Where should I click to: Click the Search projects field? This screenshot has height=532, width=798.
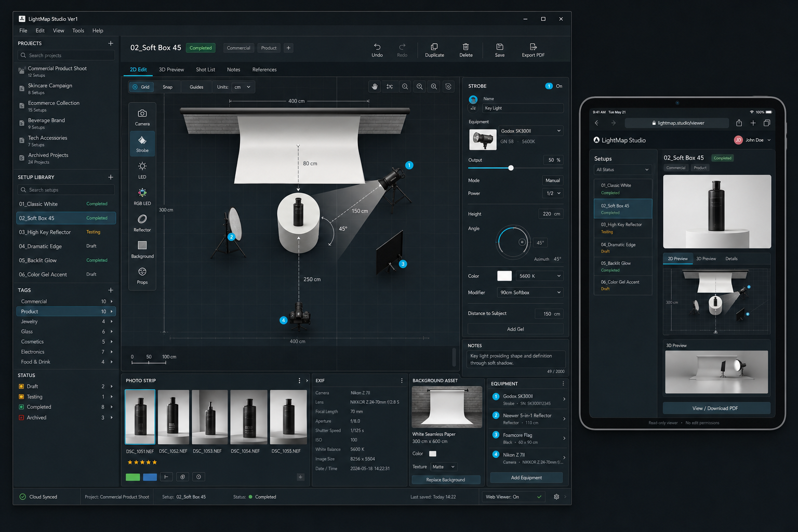click(66, 55)
